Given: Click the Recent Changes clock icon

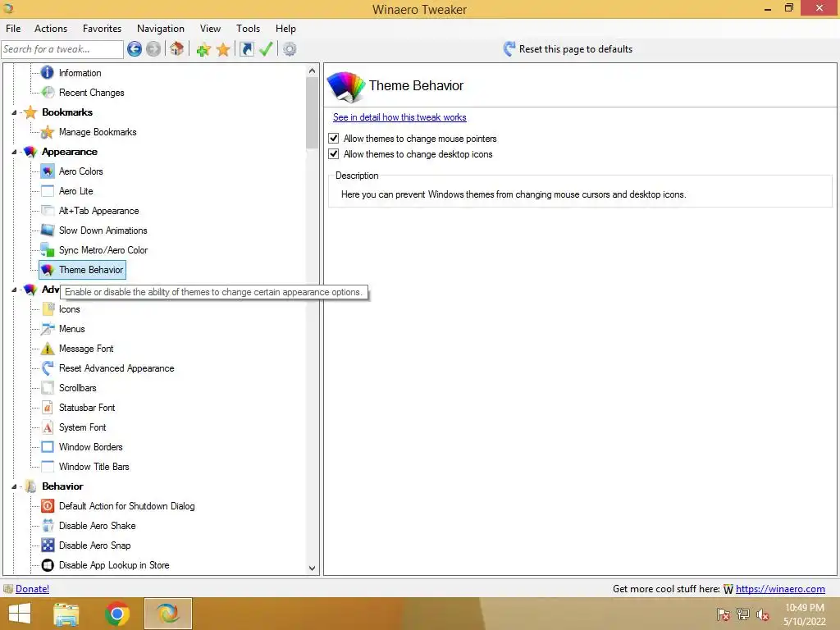Looking at the screenshot, I should 48,92.
